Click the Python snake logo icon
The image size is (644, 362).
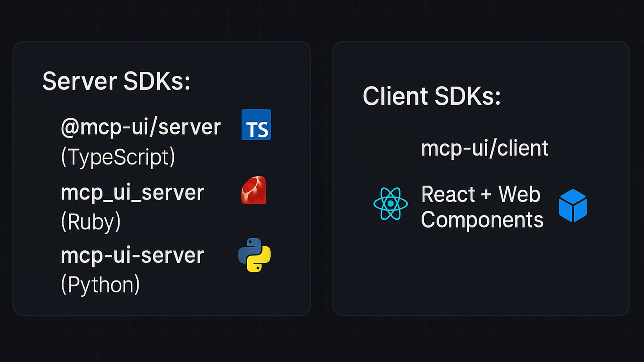[x=254, y=255]
